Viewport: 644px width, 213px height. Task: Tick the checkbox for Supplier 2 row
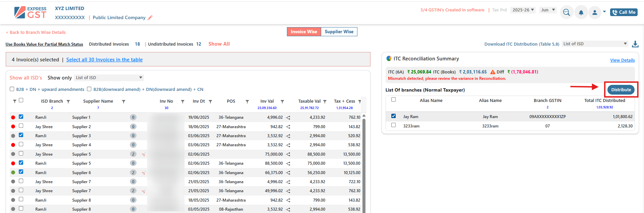(21, 126)
